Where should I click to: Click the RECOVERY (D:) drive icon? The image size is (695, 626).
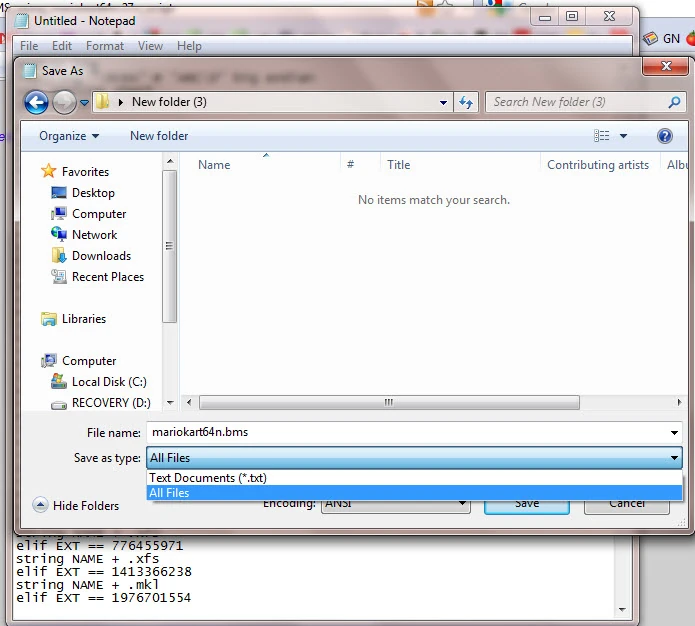(59, 404)
